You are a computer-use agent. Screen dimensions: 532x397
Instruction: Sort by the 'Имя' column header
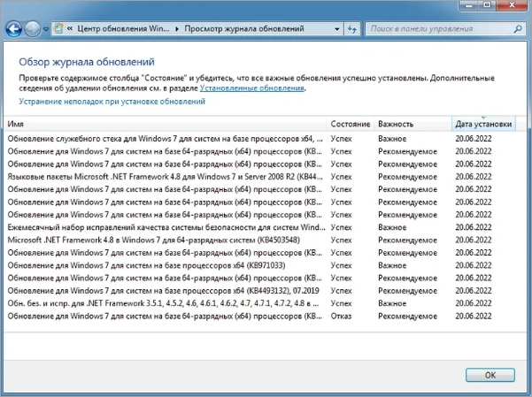[166, 124]
